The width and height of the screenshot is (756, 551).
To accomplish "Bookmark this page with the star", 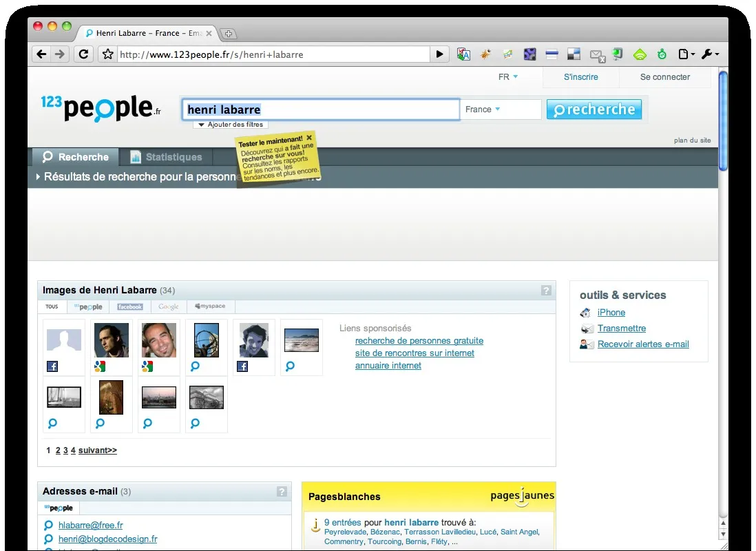I will tap(108, 54).
